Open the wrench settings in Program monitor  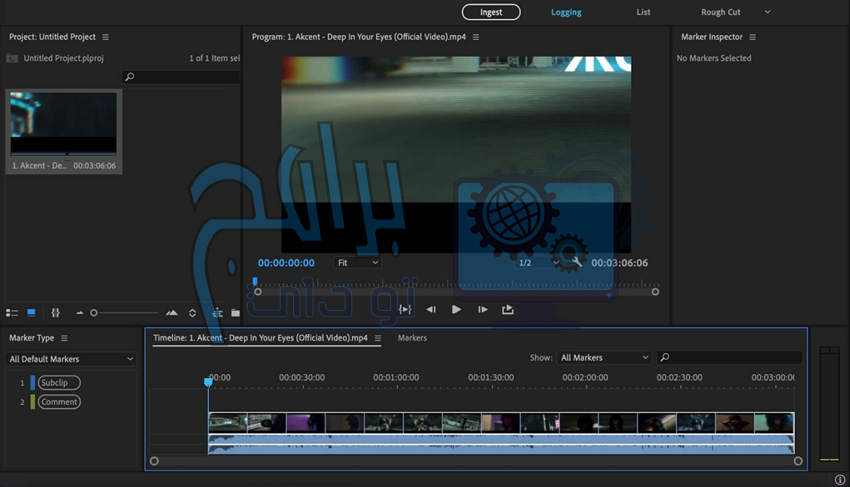point(575,263)
